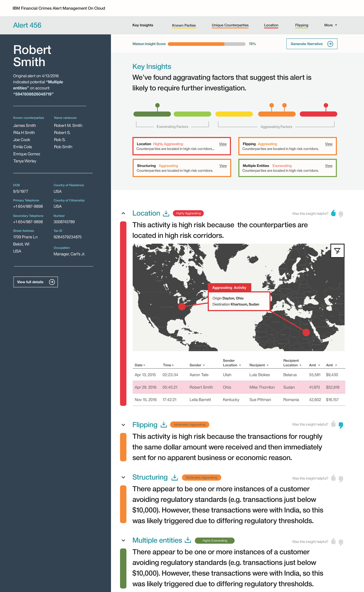The width and height of the screenshot is (364, 592).
Task: Mark Location insight as not helpful
Action: (x=341, y=214)
